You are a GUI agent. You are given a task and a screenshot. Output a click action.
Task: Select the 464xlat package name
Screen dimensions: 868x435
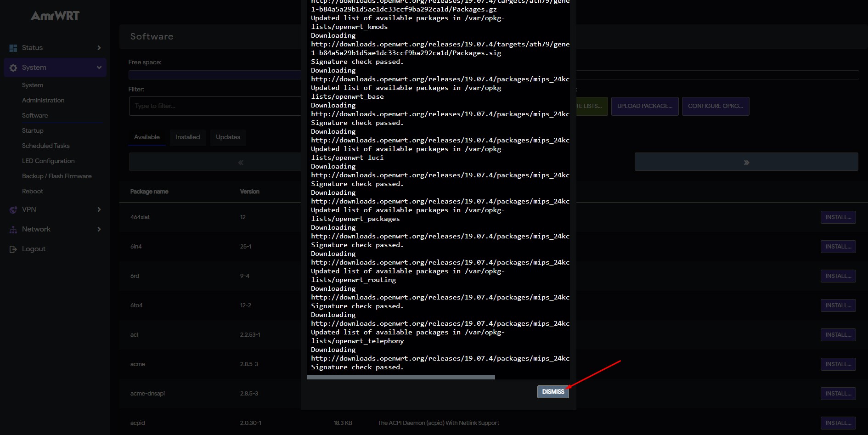[x=140, y=217]
